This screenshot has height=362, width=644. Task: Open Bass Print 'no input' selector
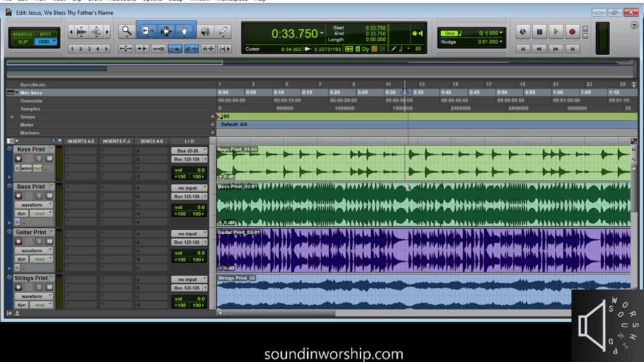point(189,188)
